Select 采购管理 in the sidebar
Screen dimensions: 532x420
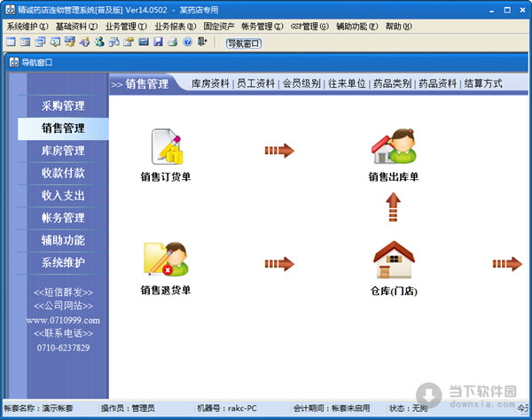pyautogui.click(x=63, y=106)
